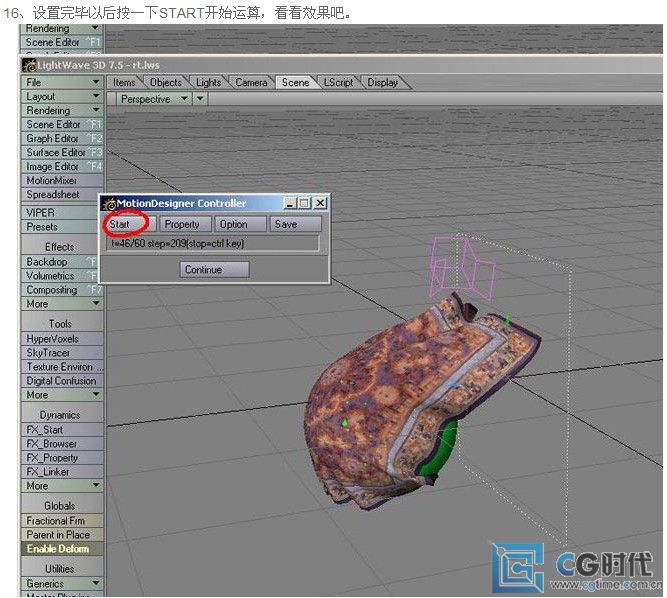Click Start in MotionDesigner Controller
Viewport: 667px width, 598px height.
129,224
